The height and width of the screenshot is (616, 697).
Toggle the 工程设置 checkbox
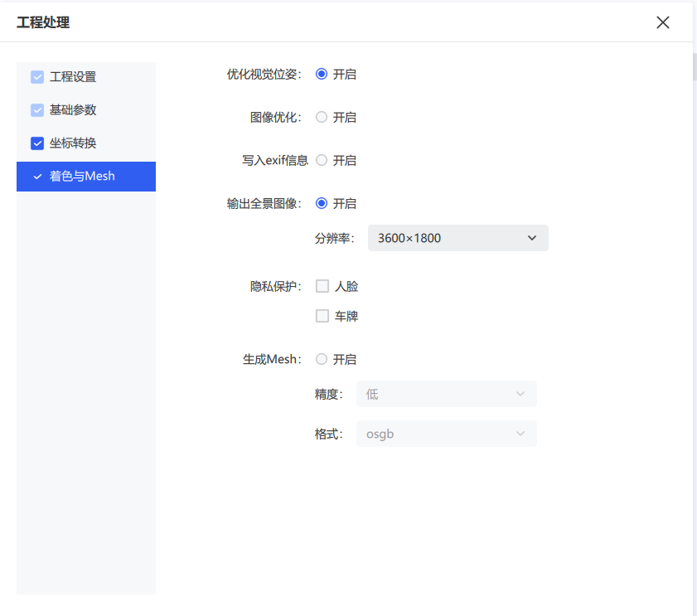[37, 77]
